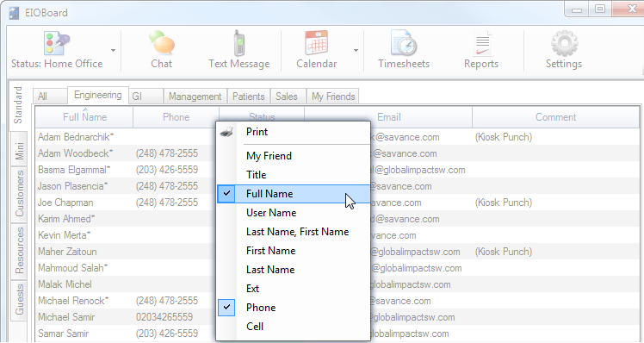The width and height of the screenshot is (644, 343).
Task: Sort by the Email column header
Action: pyautogui.click(x=388, y=117)
